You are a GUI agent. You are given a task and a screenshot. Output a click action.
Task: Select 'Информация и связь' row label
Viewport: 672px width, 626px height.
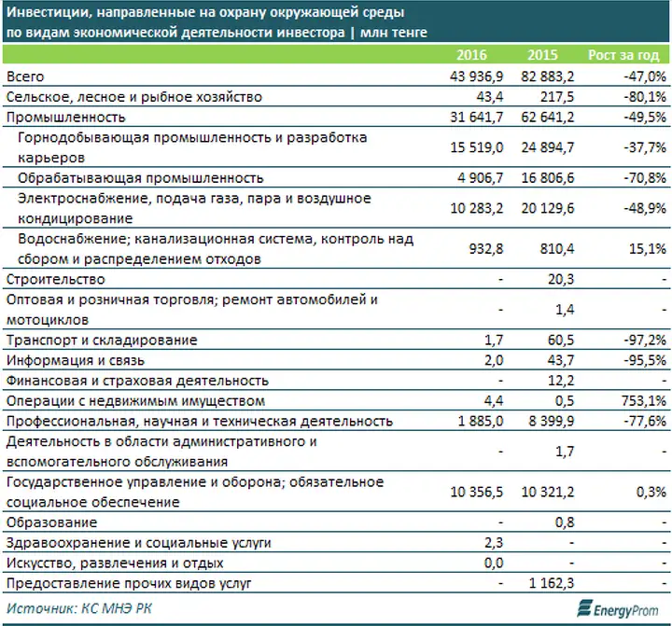coord(76,360)
